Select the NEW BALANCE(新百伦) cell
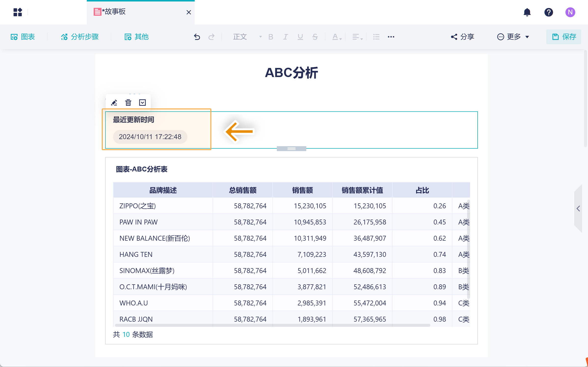Image resolution: width=588 pixels, height=367 pixels. pos(163,238)
